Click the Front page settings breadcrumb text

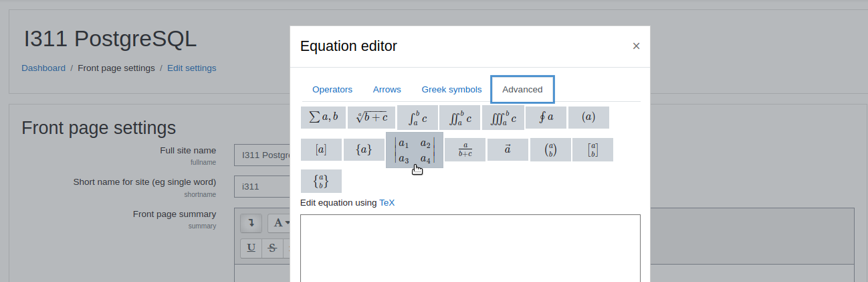point(116,68)
